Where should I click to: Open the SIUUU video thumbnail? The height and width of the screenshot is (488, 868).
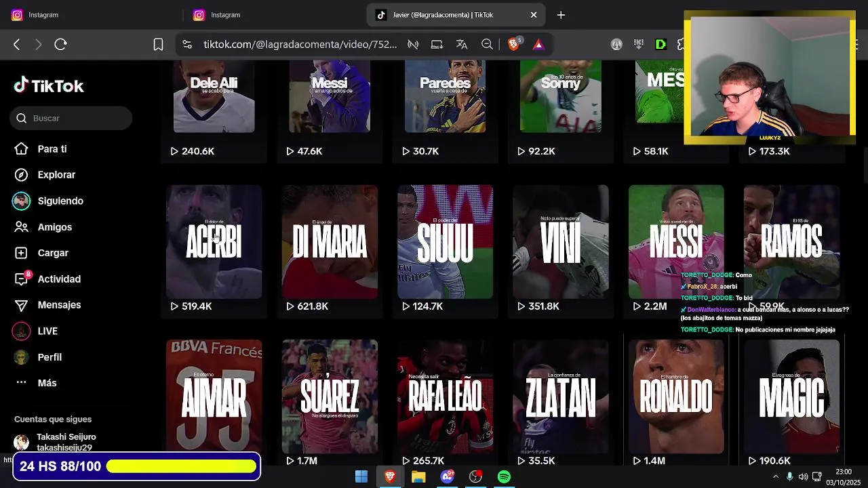[445, 241]
